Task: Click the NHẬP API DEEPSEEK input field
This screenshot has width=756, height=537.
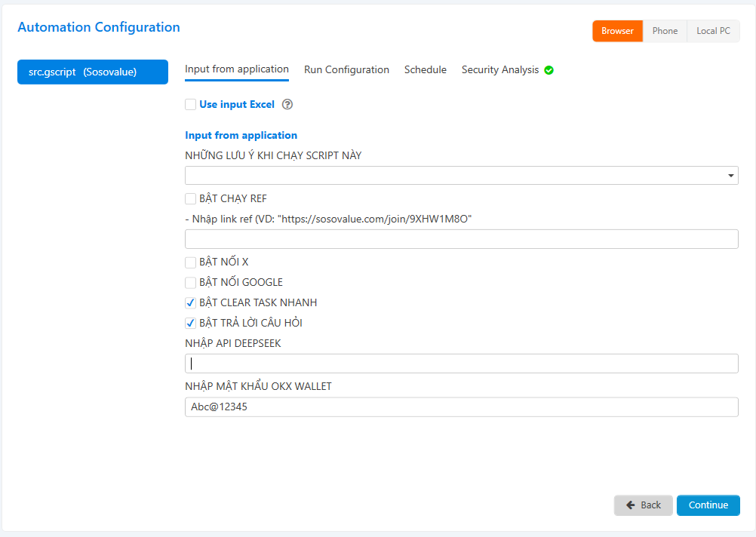Action: tap(461, 364)
